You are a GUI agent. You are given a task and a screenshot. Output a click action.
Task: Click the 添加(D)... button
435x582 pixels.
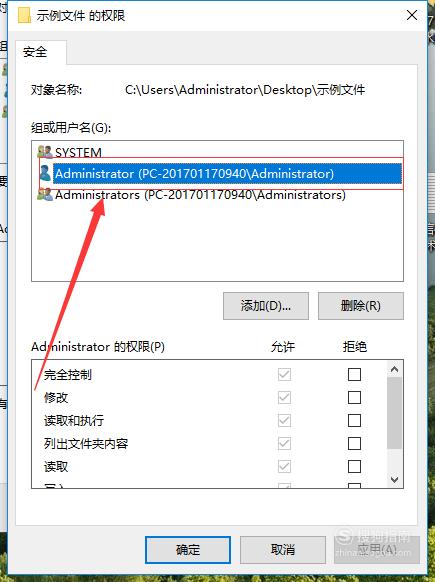point(266,306)
